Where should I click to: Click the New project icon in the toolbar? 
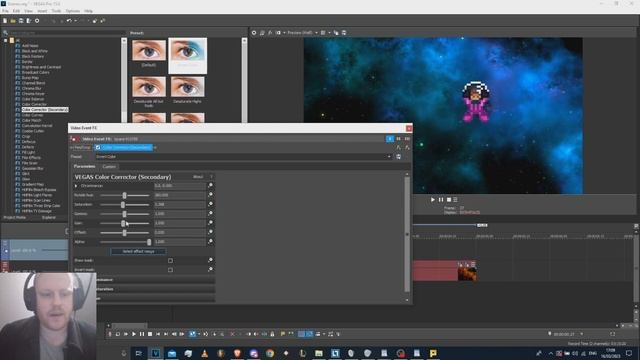[x=5, y=20]
